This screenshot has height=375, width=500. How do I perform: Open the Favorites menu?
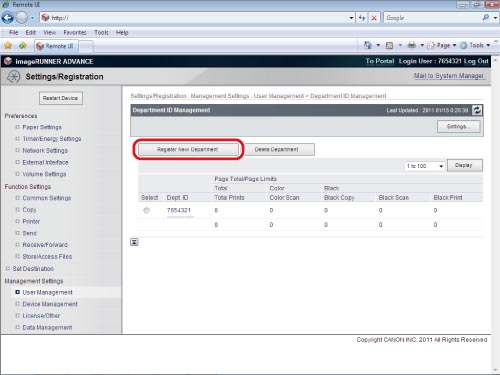pyautogui.click(x=75, y=32)
